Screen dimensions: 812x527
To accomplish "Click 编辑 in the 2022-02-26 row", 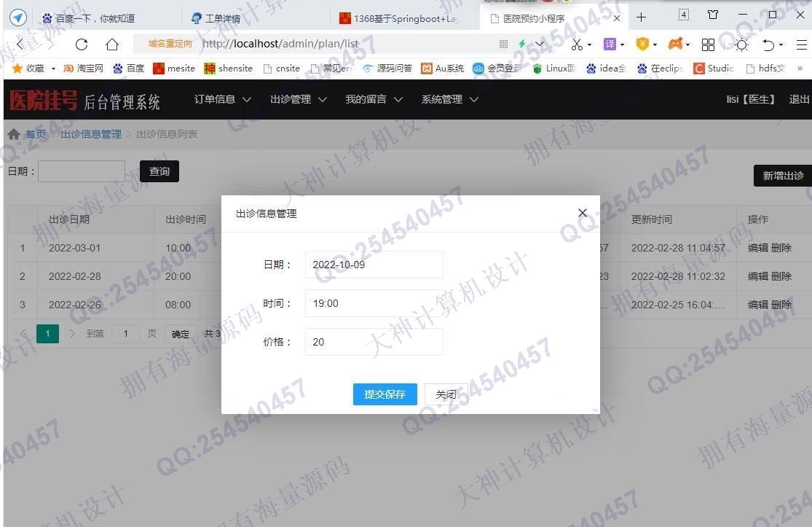I will 758,305.
